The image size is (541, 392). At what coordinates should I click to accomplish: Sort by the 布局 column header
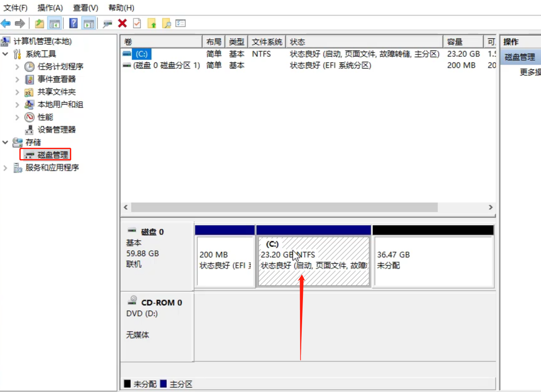pyautogui.click(x=214, y=42)
